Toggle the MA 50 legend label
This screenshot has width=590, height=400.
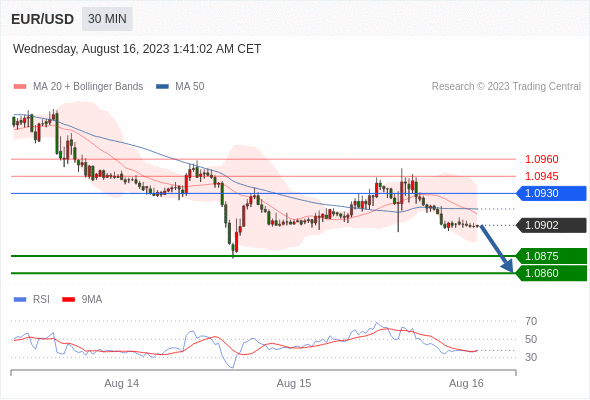click(190, 87)
